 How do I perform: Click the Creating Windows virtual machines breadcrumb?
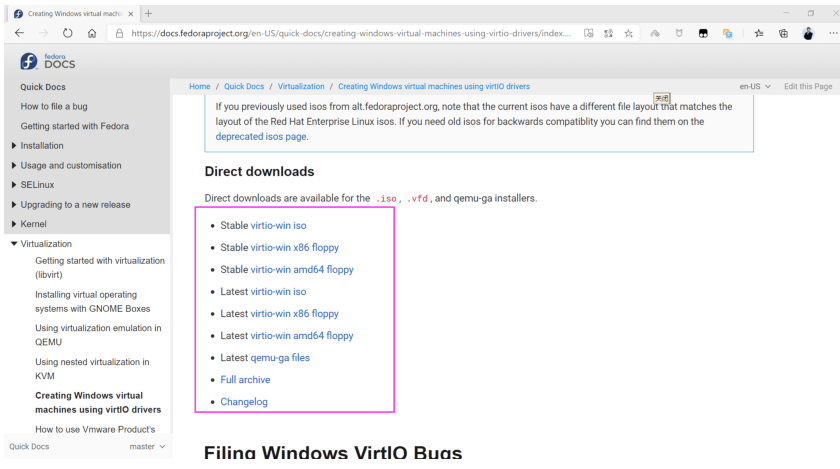[434, 86]
